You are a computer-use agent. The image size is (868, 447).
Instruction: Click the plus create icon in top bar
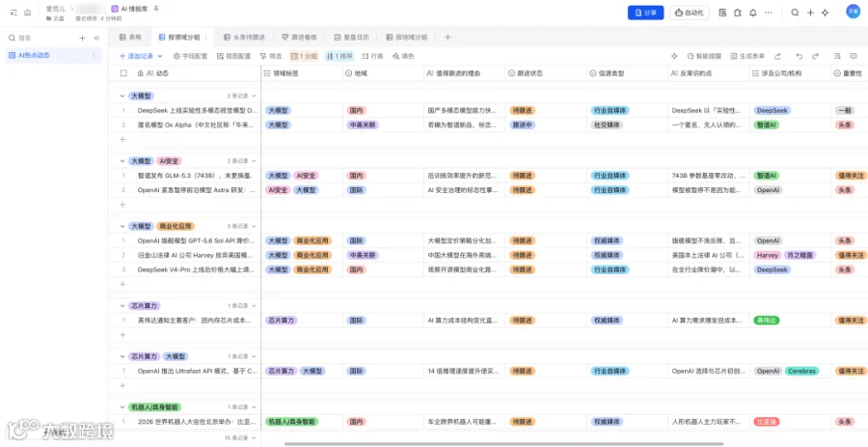coord(810,13)
